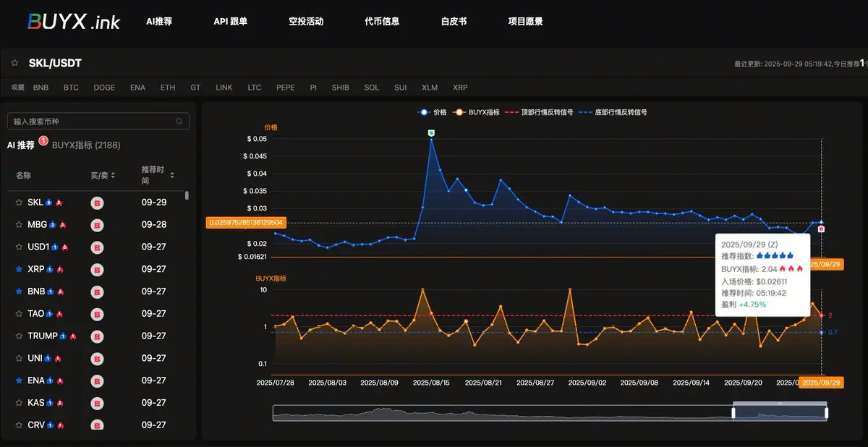Click the red B buy badge for MBG
Screen dimensions: 868x447
pos(97,225)
